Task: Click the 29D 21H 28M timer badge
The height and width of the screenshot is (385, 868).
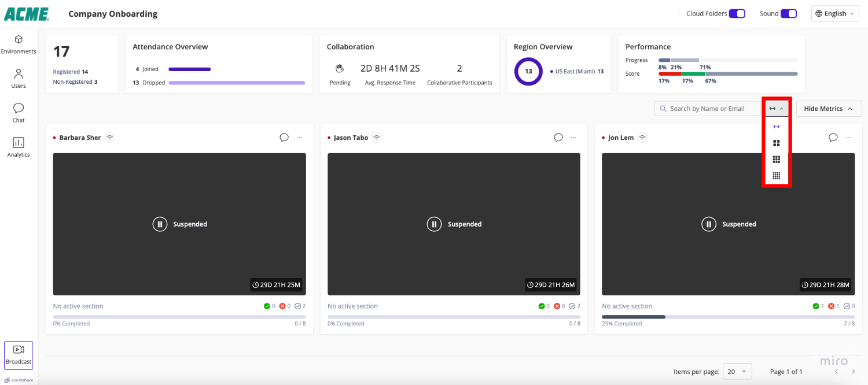Action: (x=826, y=284)
